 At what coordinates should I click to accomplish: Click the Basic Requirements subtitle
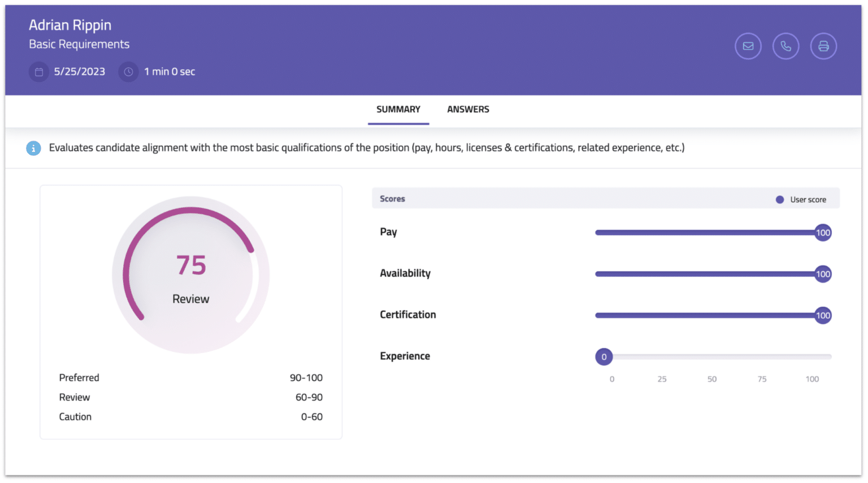[x=79, y=44]
